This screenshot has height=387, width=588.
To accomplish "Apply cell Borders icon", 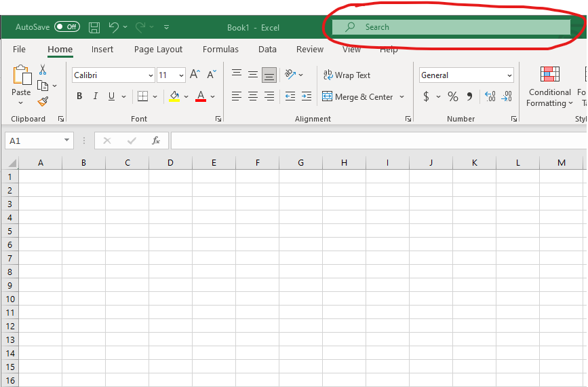I will pos(142,96).
